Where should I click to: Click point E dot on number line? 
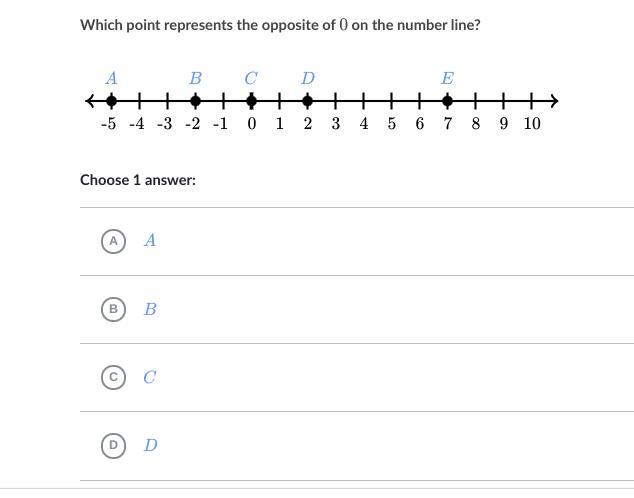447,100
